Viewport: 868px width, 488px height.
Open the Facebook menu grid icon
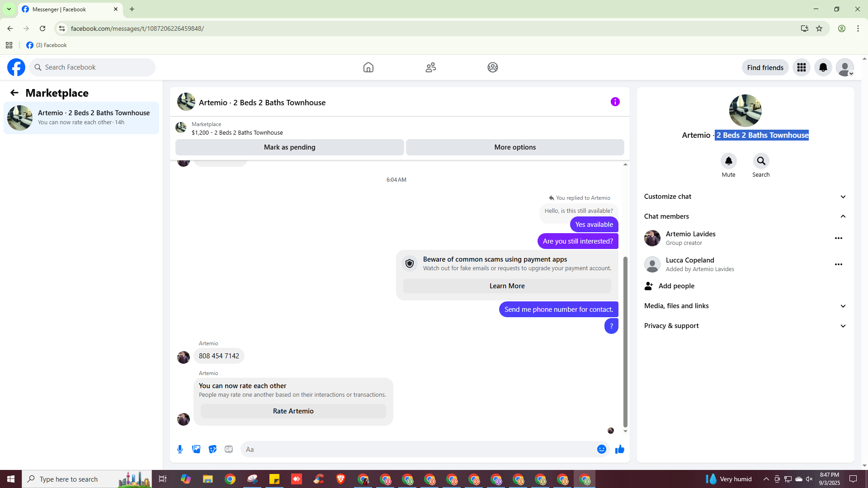coord(802,67)
